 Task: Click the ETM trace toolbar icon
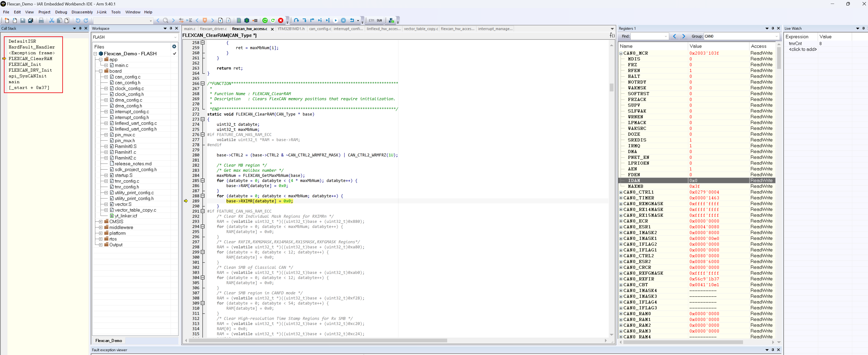(371, 20)
